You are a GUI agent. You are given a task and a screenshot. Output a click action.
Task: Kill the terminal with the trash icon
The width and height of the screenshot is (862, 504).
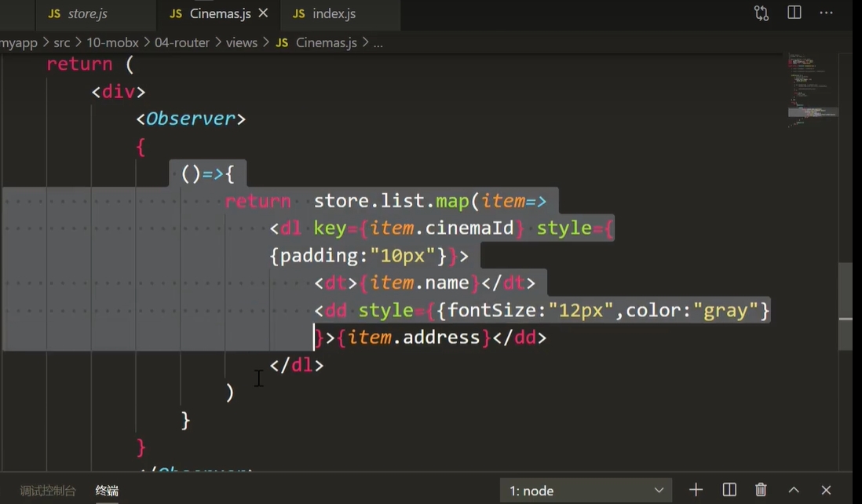coord(761,490)
